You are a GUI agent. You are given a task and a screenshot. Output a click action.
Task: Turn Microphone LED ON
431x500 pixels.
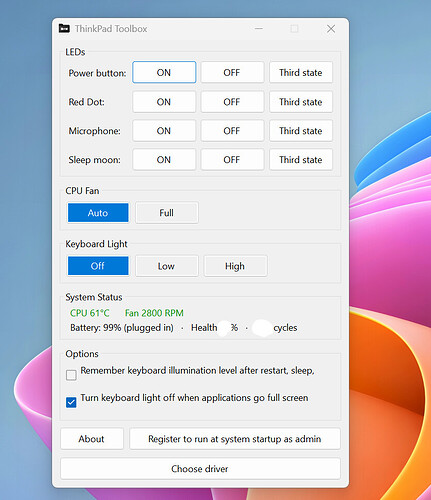tap(164, 131)
